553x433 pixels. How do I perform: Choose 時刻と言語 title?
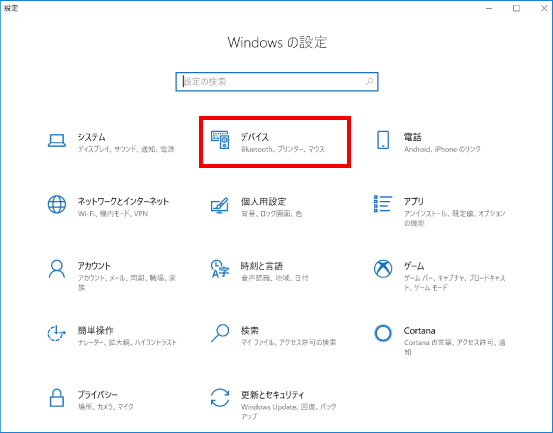[x=262, y=266]
